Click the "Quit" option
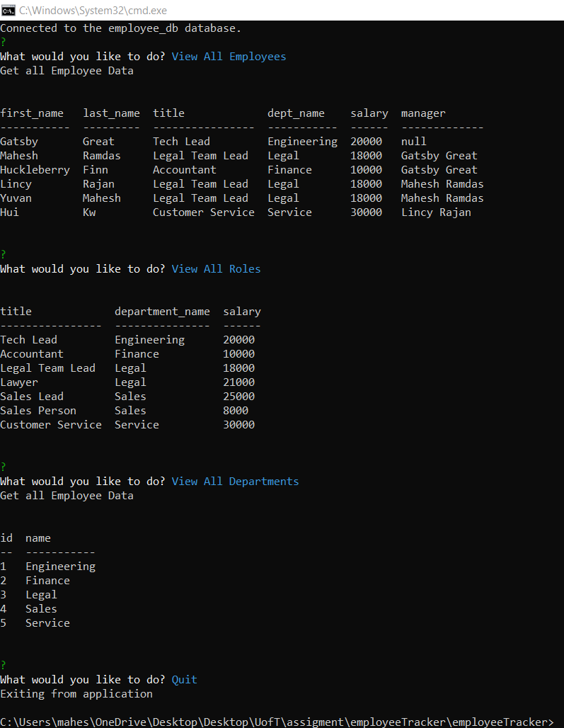The width and height of the screenshot is (564, 728). point(184,679)
